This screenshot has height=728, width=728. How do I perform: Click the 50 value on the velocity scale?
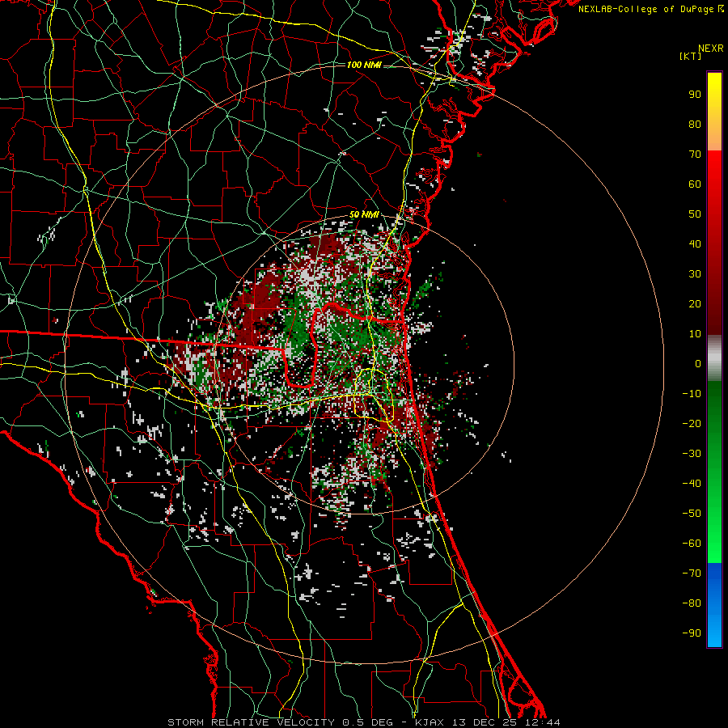pos(695,214)
